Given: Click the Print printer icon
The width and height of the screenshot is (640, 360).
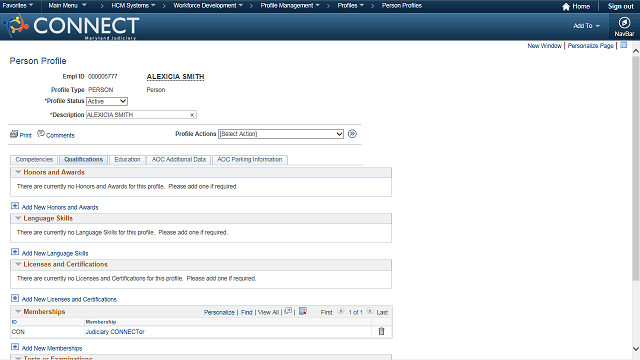Looking at the screenshot, I should tap(14, 134).
